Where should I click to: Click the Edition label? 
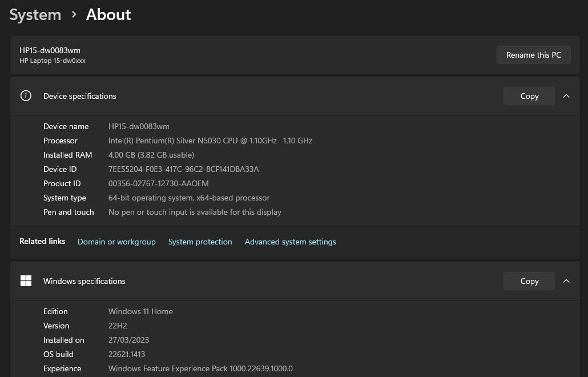(x=55, y=311)
